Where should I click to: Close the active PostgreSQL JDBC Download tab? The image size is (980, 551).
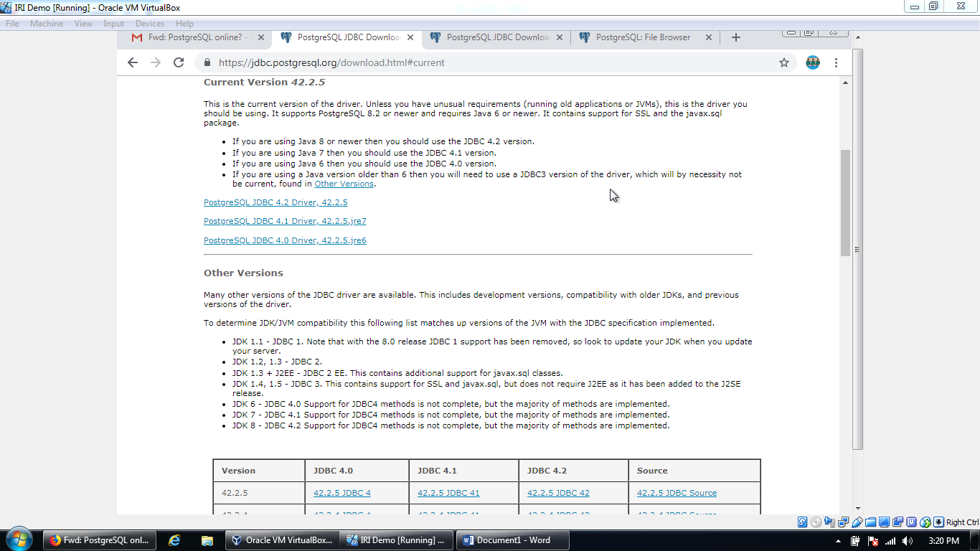point(410,37)
